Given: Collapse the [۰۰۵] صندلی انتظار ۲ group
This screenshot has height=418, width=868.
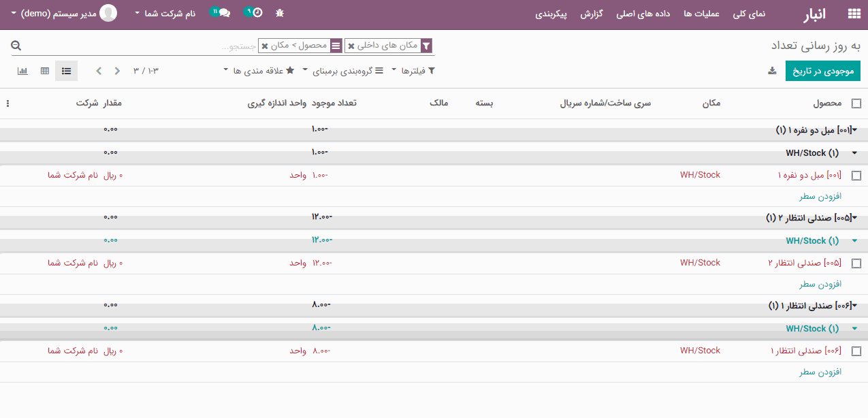Looking at the screenshot, I should click(x=854, y=218).
